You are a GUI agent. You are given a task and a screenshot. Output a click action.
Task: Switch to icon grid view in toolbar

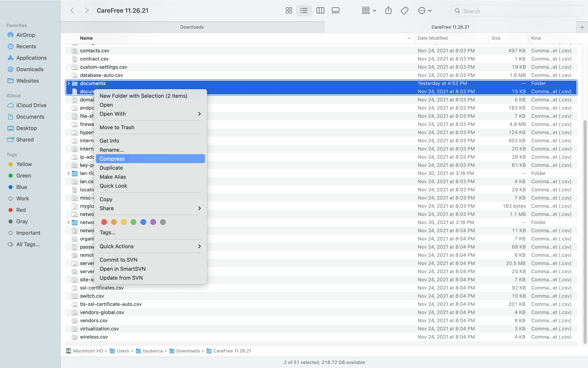point(289,11)
